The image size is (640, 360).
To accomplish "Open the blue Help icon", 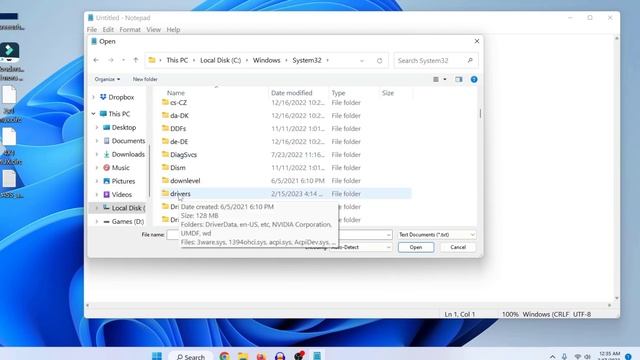I will [474, 79].
